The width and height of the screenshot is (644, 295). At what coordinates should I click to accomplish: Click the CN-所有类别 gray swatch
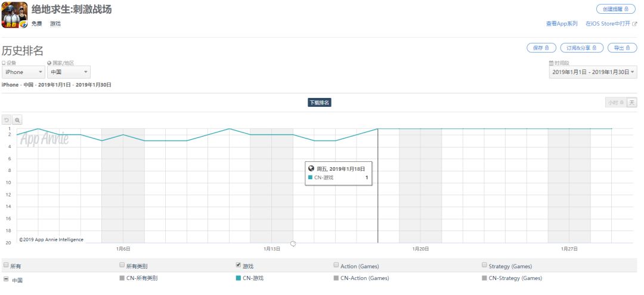[x=122, y=278]
